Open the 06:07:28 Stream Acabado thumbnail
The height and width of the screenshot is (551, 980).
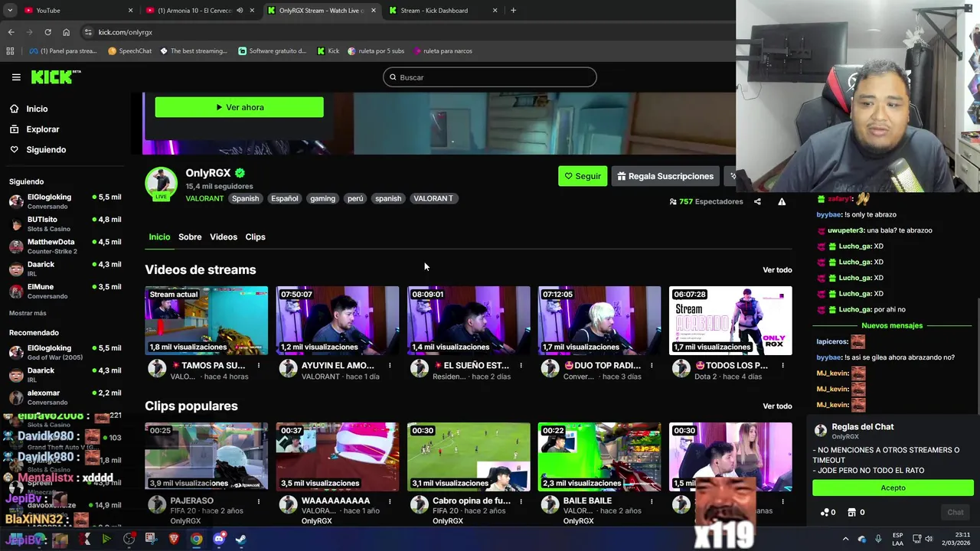730,321
